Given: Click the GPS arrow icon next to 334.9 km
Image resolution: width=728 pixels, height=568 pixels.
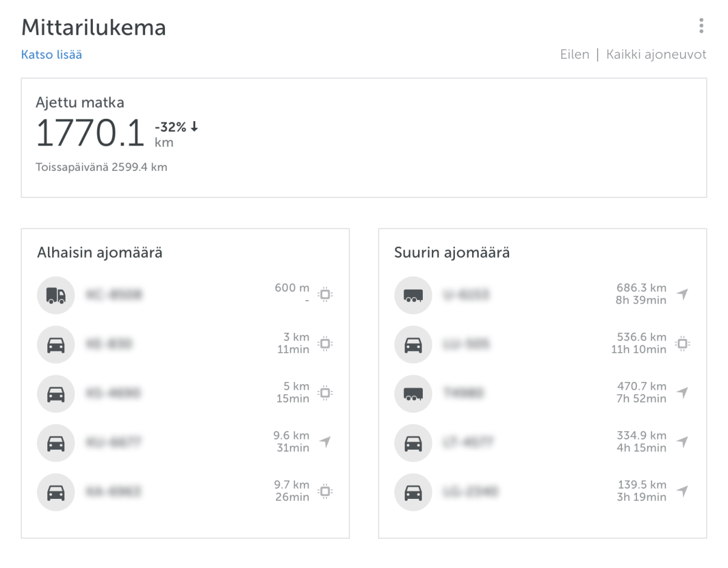Looking at the screenshot, I should (682, 442).
